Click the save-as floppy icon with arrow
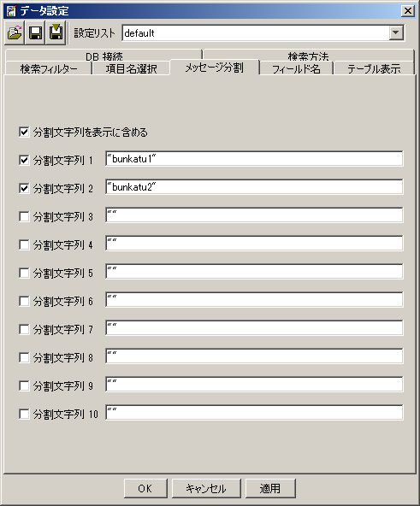This screenshot has height=506, width=420. (x=56, y=32)
